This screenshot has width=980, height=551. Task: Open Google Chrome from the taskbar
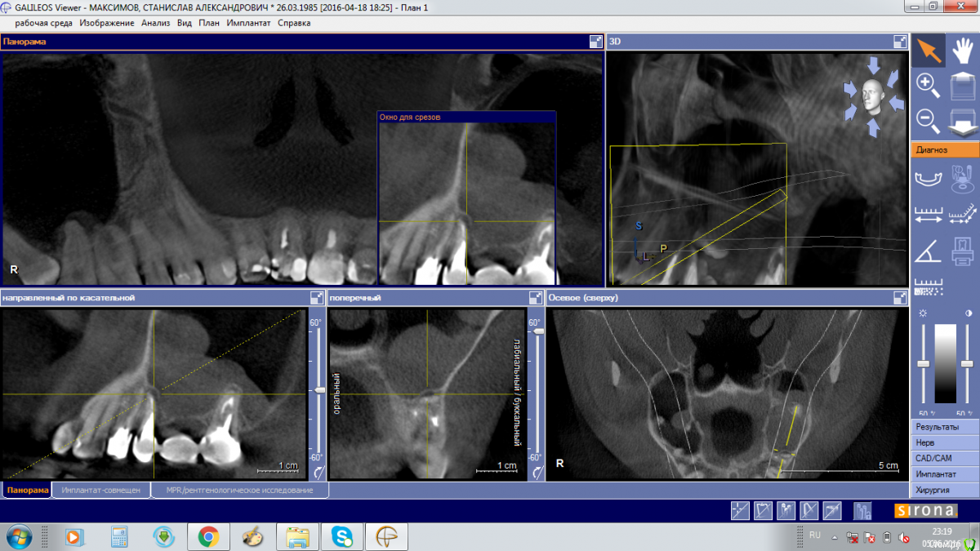207,537
